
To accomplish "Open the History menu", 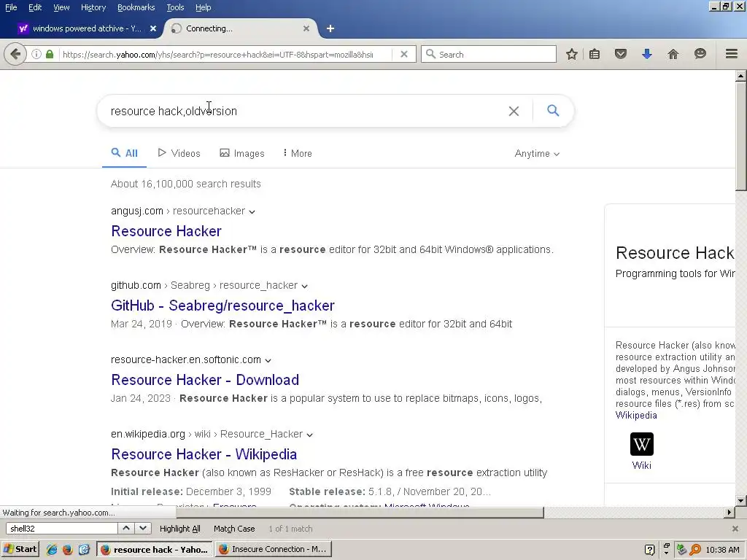I will (93, 7).
